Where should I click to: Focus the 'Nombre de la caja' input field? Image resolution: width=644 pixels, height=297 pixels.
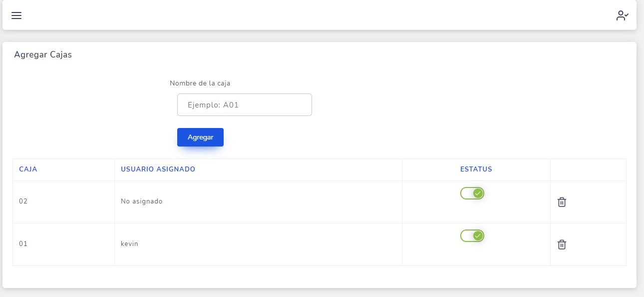coord(245,105)
